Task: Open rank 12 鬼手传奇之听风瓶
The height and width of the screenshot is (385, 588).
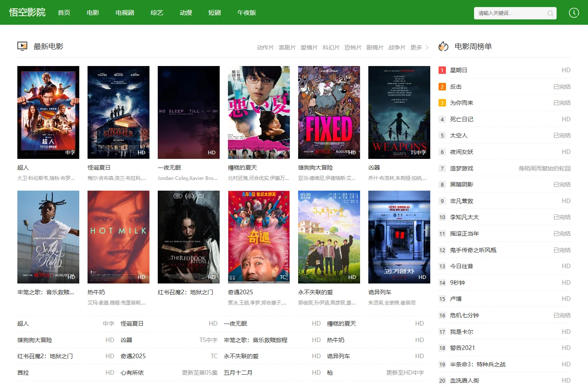Action: pyautogui.click(x=505, y=250)
